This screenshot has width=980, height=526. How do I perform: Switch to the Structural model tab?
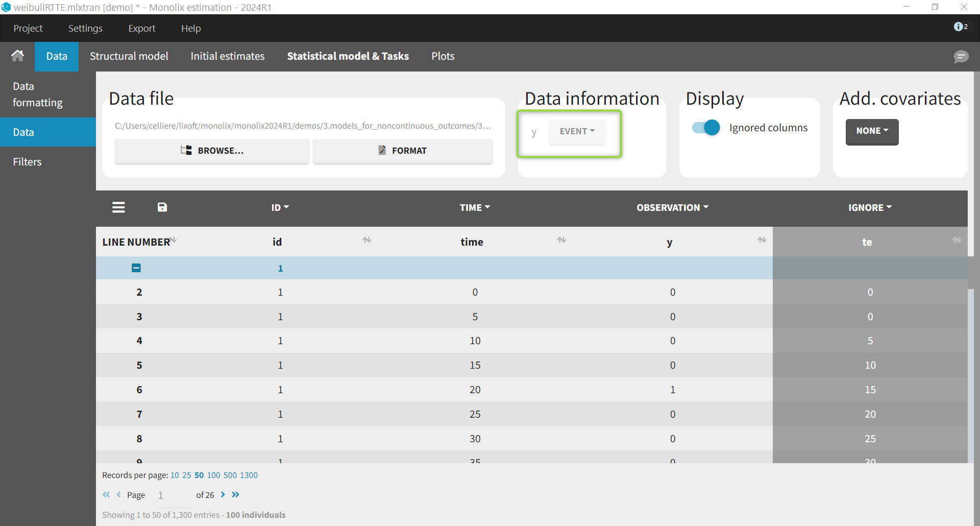129,56
